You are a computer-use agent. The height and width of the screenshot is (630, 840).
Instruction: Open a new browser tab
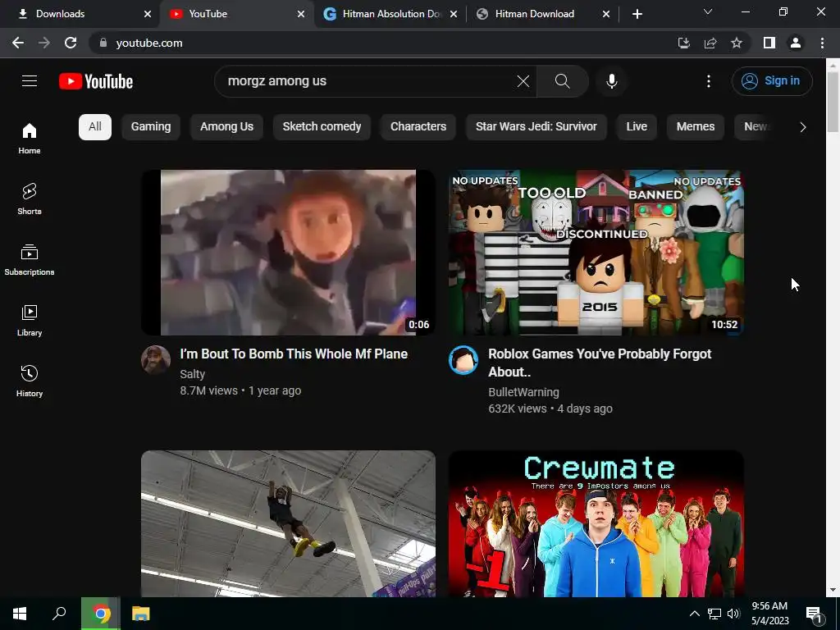click(x=637, y=14)
